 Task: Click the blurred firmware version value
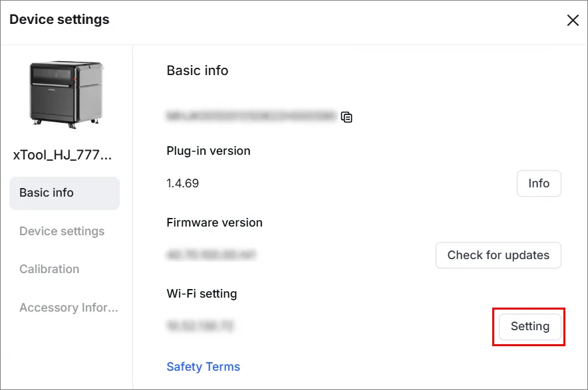tap(211, 254)
